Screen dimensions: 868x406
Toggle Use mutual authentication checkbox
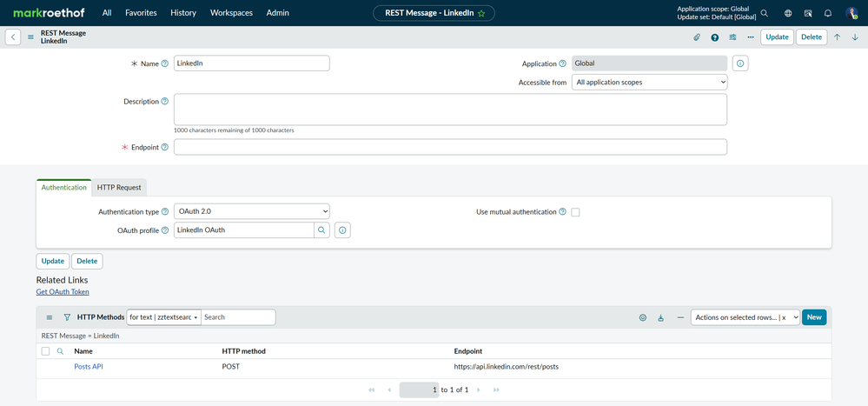click(576, 212)
